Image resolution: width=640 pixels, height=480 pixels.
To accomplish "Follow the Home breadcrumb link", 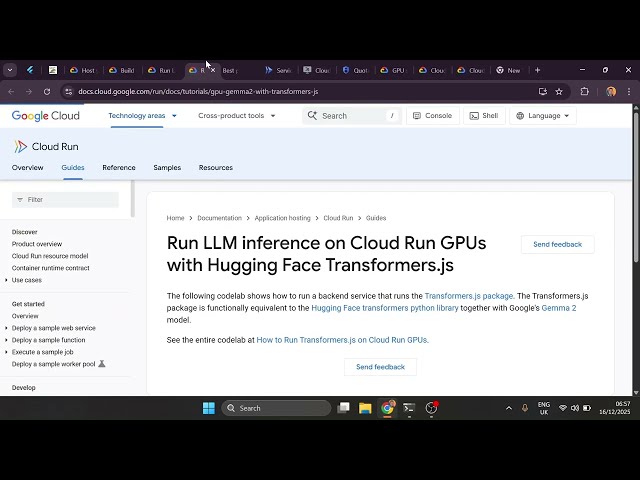I will pyautogui.click(x=175, y=218).
